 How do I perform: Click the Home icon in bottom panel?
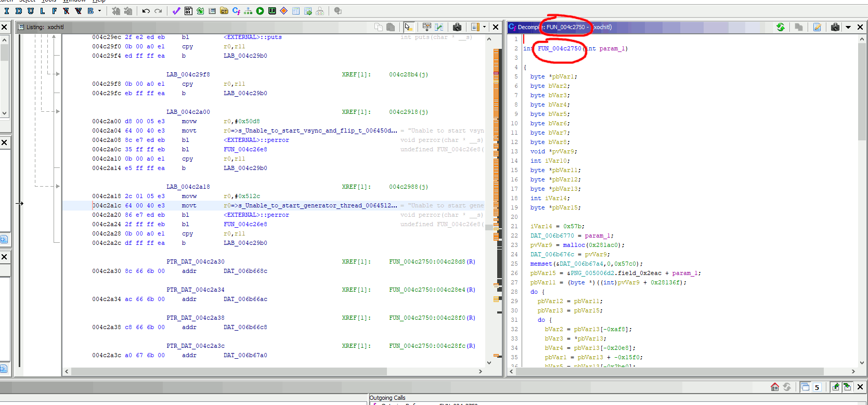coord(775,387)
